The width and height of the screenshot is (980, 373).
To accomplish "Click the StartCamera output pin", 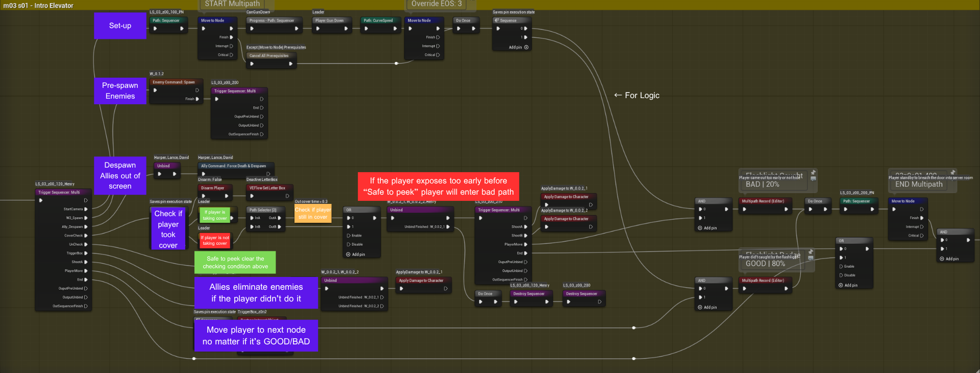I will coord(86,209).
